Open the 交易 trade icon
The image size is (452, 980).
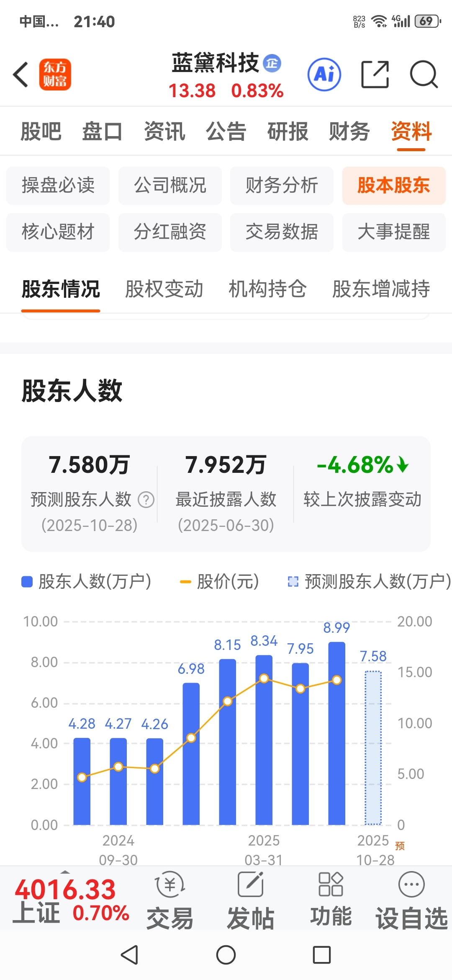[170, 885]
